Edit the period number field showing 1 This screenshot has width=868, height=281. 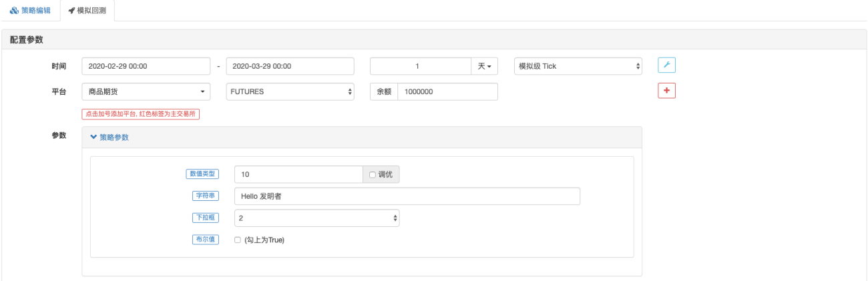click(421, 66)
